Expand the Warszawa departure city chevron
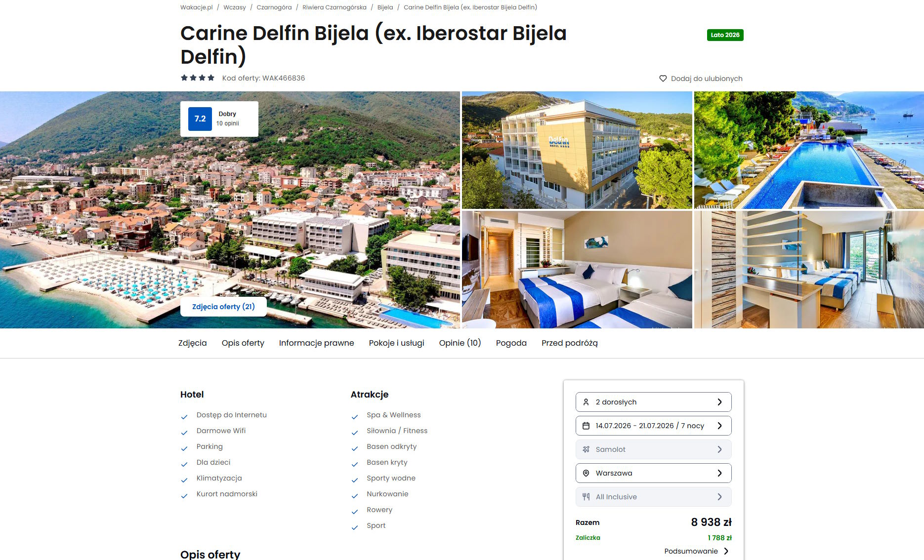The height and width of the screenshot is (560, 924). (719, 473)
